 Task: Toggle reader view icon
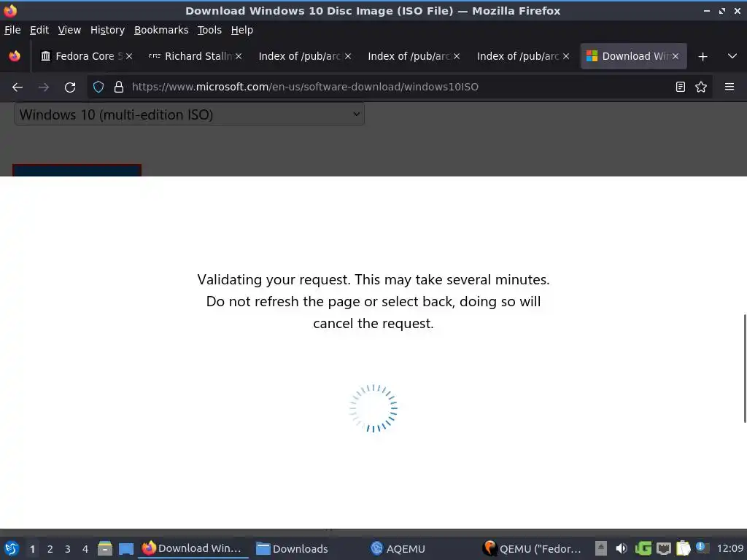681,87
